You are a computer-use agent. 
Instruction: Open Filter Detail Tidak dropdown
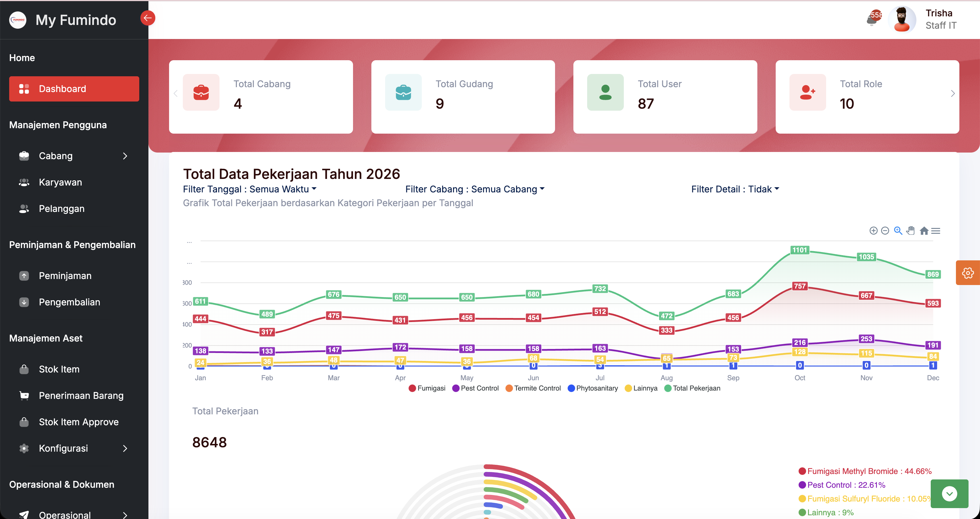[x=735, y=189]
